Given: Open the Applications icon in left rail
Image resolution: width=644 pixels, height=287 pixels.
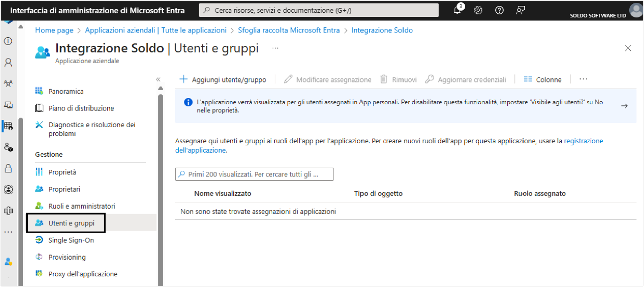Looking at the screenshot, I should [x=8, y=126].
